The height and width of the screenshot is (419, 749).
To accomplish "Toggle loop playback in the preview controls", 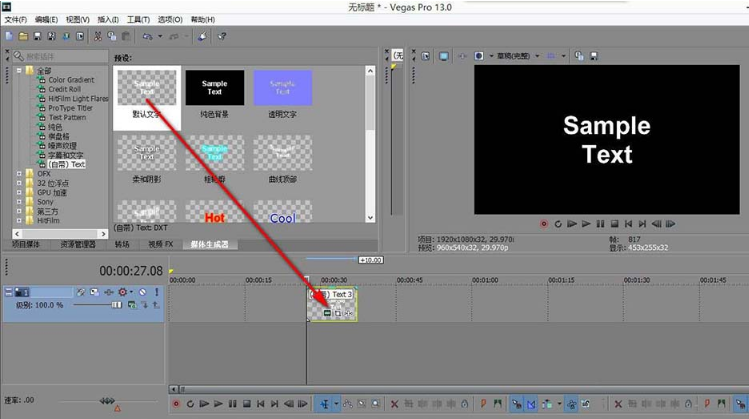I will pos(558,224).
